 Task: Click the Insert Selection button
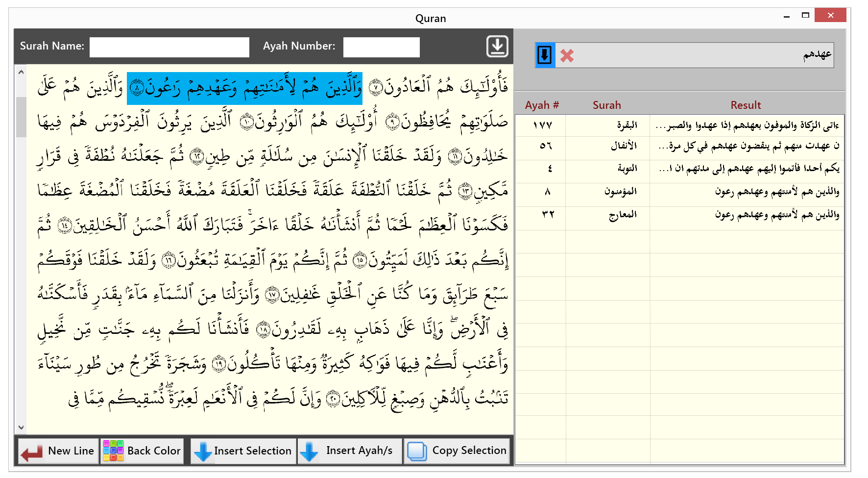coord(243,451)
